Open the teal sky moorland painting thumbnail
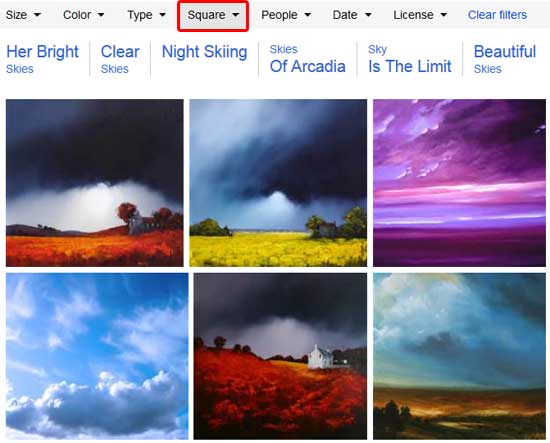This screenshot has width=550, height=443. point(460,356)
